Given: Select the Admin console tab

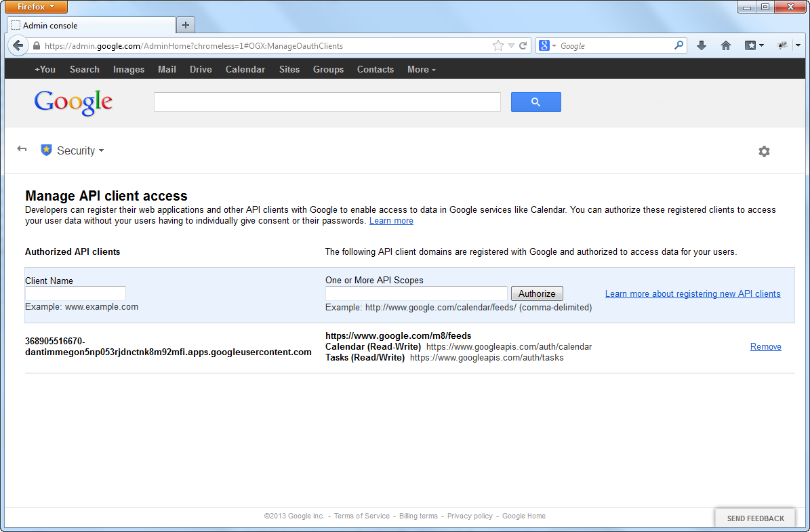Looking at the screenshot, I should (x=92, y=25).
